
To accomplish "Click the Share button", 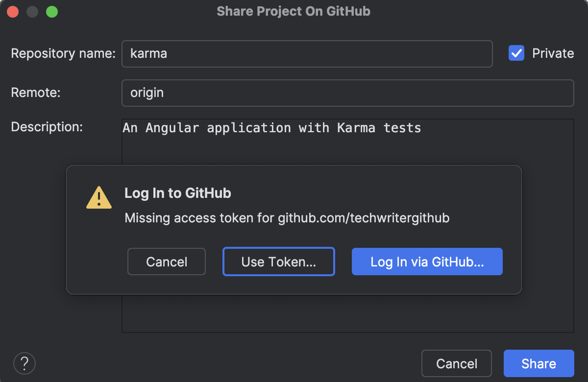I will click(x=539, y=363).
